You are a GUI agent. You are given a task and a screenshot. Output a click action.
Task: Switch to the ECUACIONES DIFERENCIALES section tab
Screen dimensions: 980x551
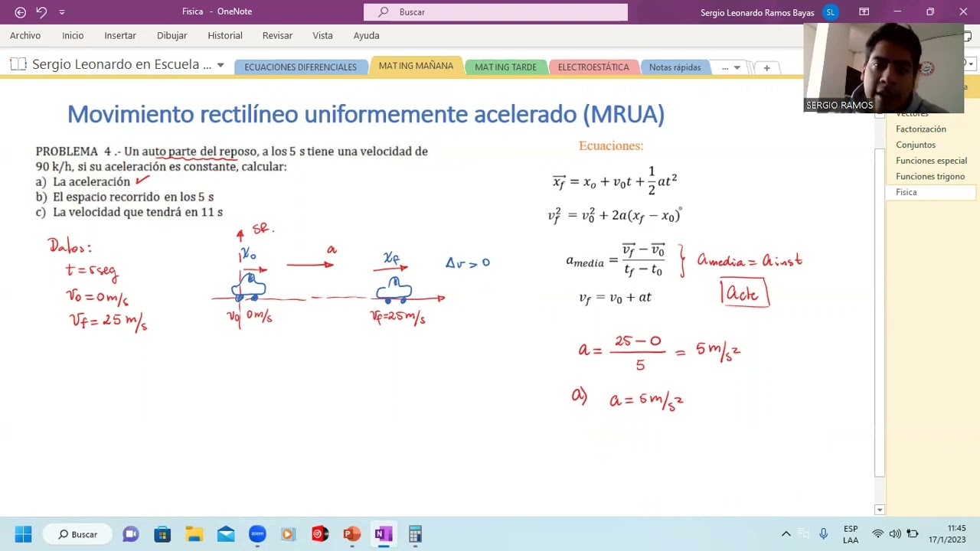coord(300,67)
